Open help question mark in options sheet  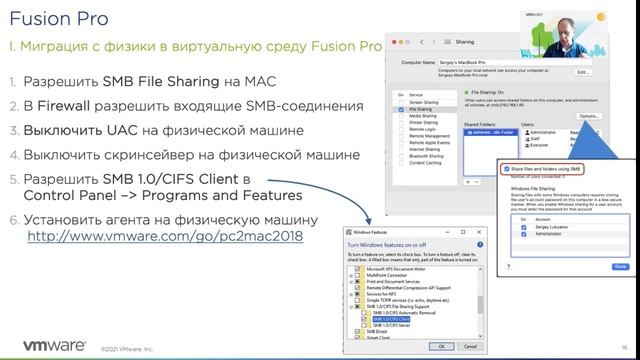coord(509,267)
